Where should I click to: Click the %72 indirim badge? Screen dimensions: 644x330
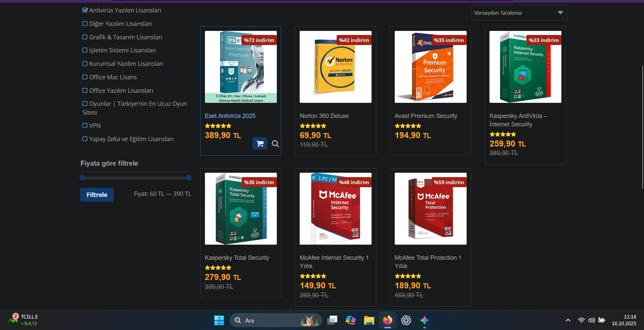(x=259, y=40)
